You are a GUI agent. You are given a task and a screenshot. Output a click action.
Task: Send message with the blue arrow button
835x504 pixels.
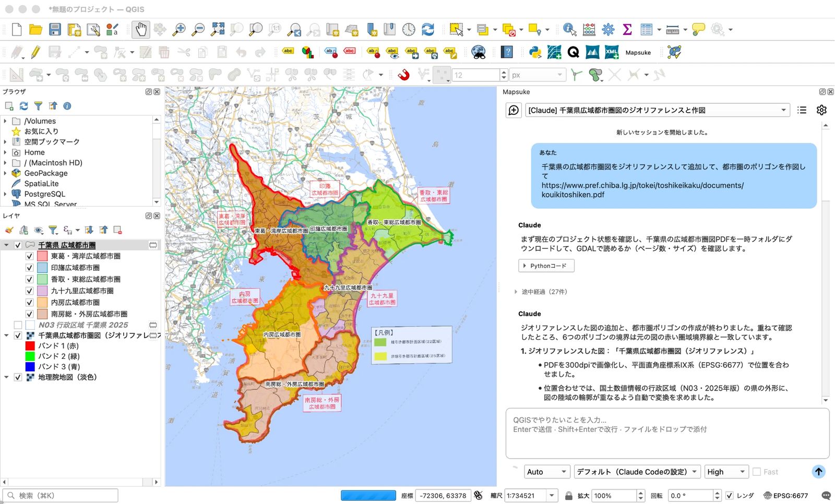tap(819, 472)
